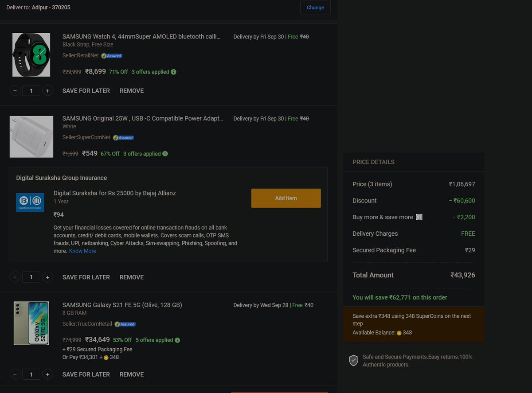Click the secure payments shield icon
Viewport: 532px width, 393px height.
point(353,360)
